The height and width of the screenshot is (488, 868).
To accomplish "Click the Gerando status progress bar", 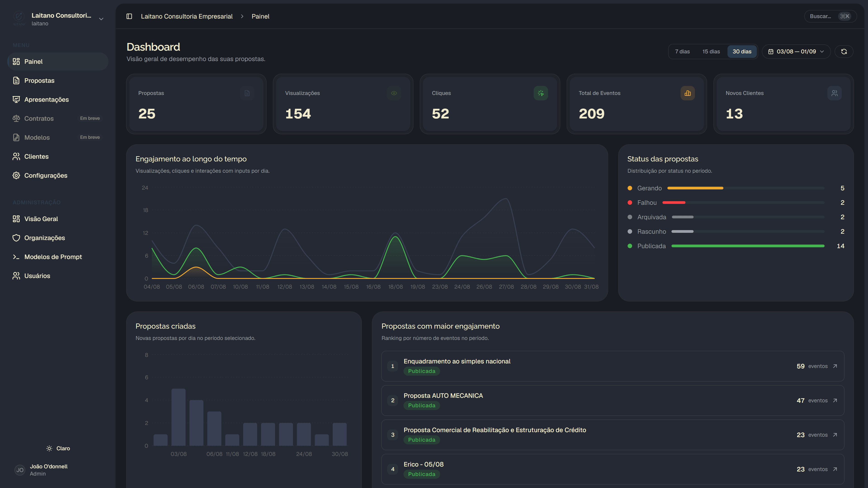I will [x=746, y=188].
